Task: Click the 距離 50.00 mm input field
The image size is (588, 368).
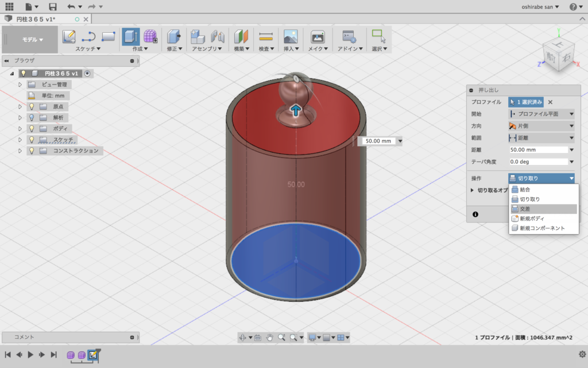Action: coord(539,150)
